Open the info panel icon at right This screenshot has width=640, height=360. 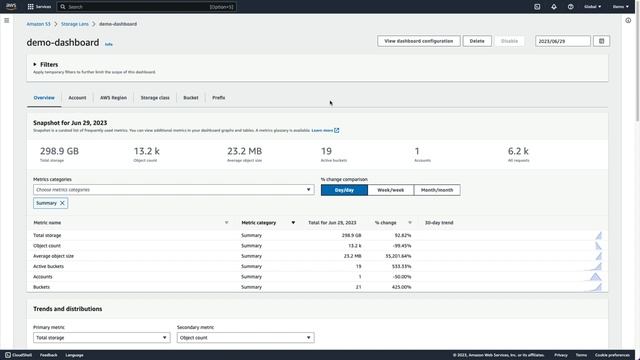628,20
